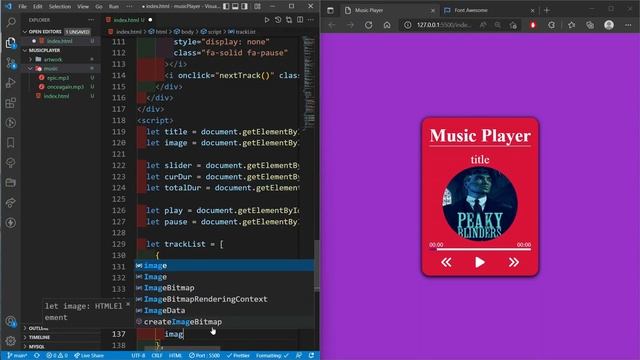Skip to next track in music player
Viewport: 640px width, 360px height.
(x=513, y=262)
